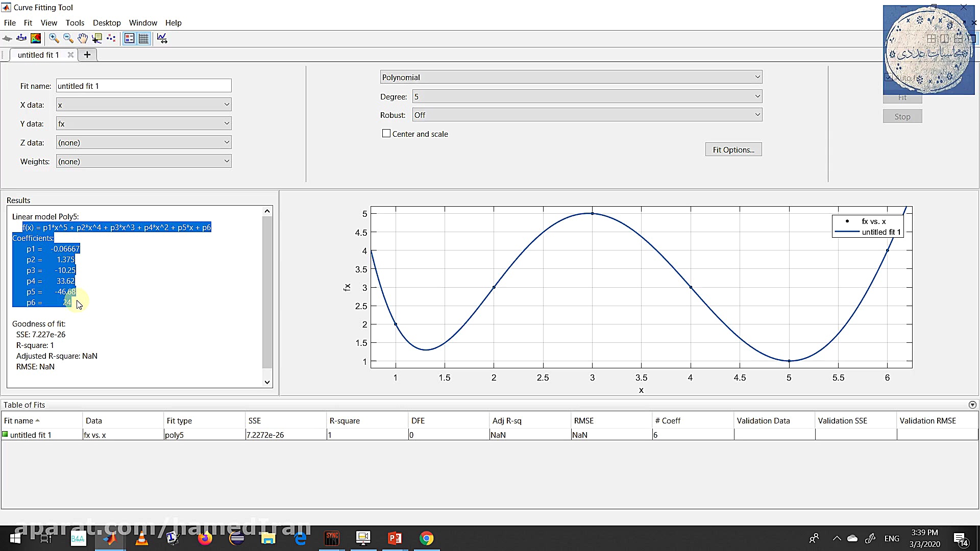980x551 pixels.
Task: Toggle the plot grid toolbar button
Action: pyautogui.click(x=144, y=38)
